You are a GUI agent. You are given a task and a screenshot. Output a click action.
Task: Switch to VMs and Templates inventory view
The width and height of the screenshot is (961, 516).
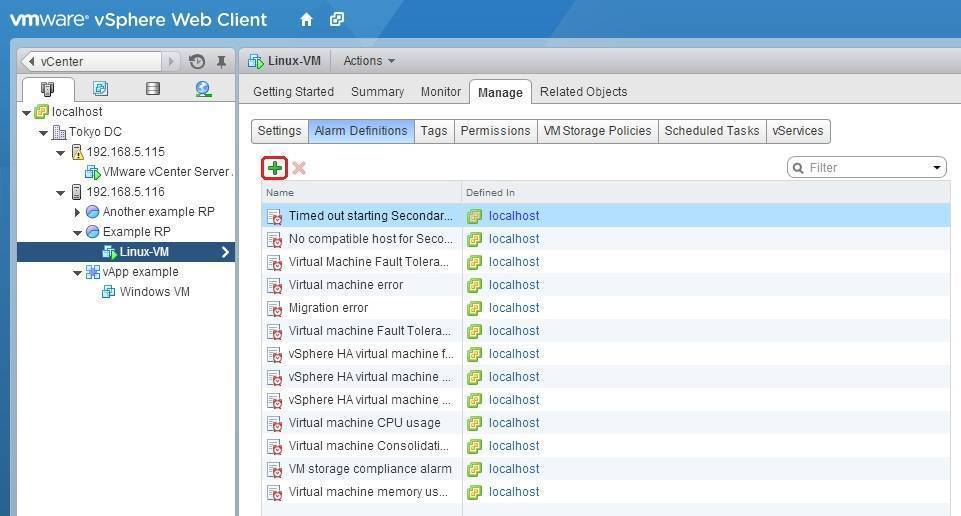pos(101,89)
